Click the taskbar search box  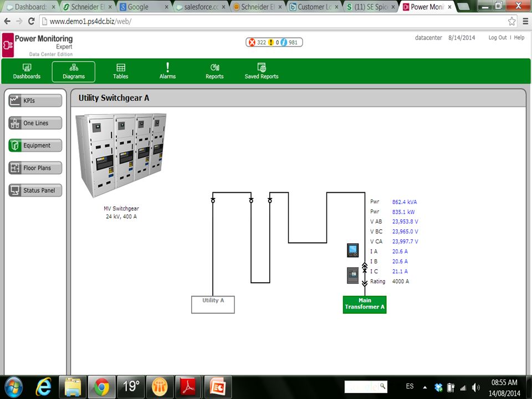[x=366, y=386]
